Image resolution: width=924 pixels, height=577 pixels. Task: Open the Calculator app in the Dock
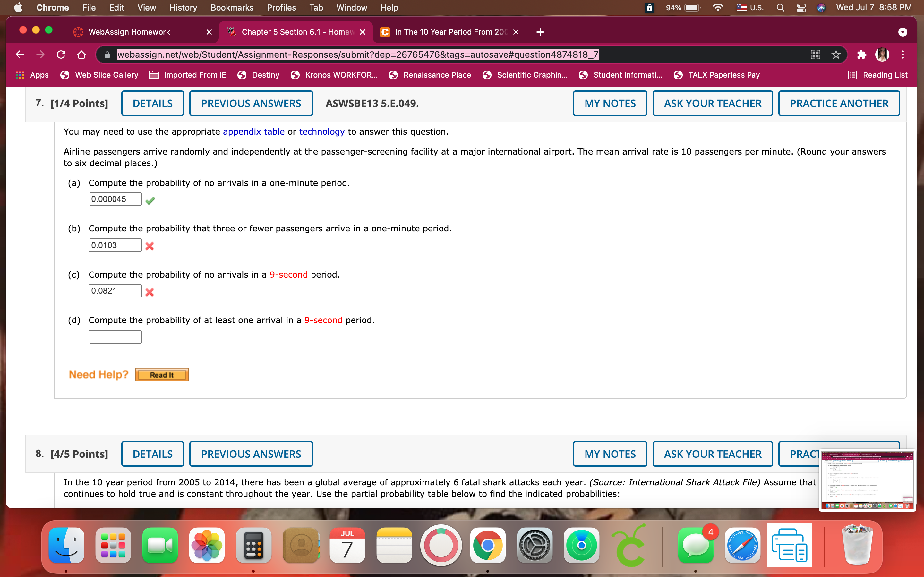coord(253,545)
